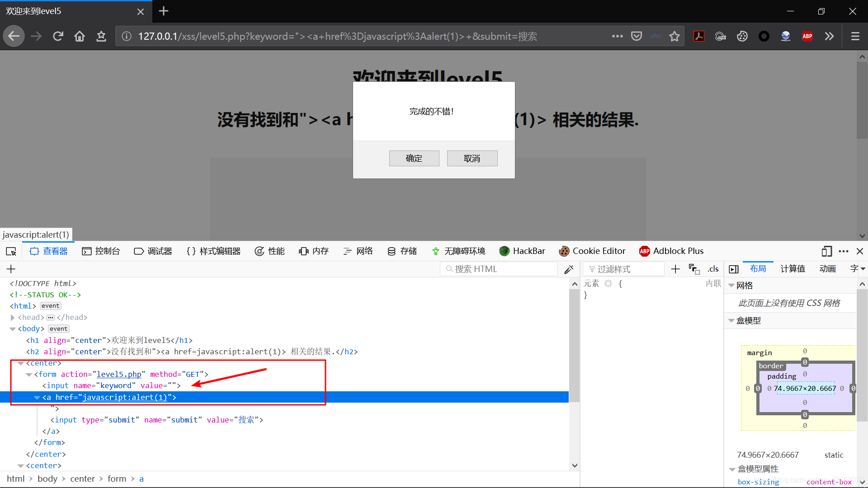The height and width of the screenshot is (488, 868).
Task: Focus the 过滤样式 filter field
Action: (624, 269)
